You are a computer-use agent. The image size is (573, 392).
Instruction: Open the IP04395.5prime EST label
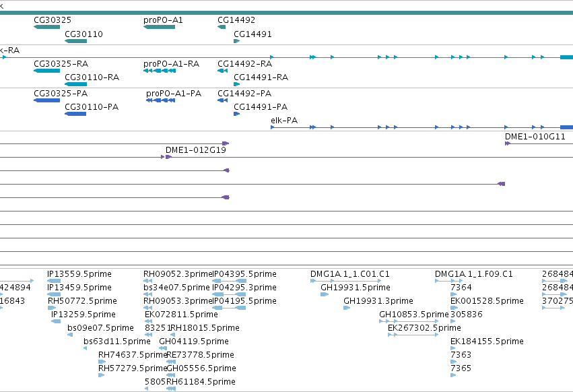click(244, 274)
